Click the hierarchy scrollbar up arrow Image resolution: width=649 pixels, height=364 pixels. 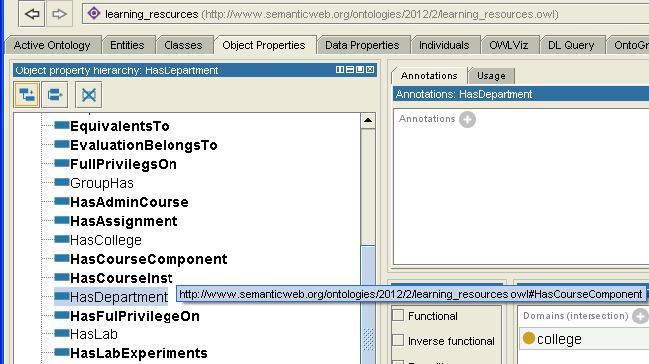pos(368,121)
